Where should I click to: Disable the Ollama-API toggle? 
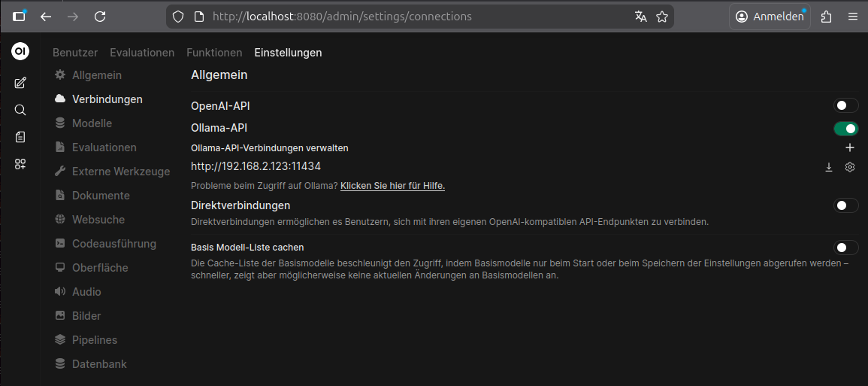tap(845, 129)
